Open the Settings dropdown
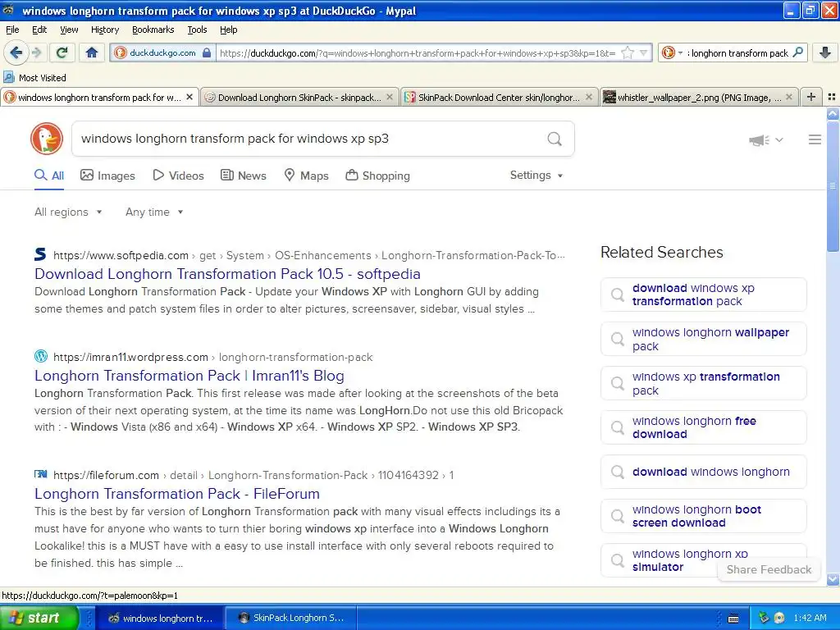 coord(536,176)
